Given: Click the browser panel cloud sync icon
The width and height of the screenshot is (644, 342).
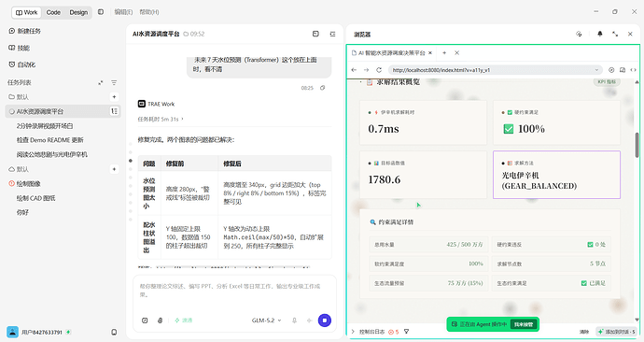Looking at the screenshot, I should (x=579, y=34).
